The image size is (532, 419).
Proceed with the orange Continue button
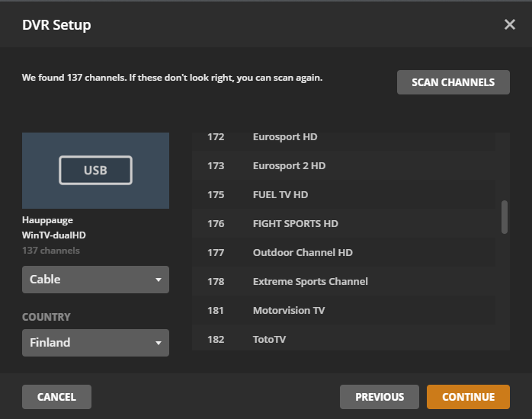[468, 397]
